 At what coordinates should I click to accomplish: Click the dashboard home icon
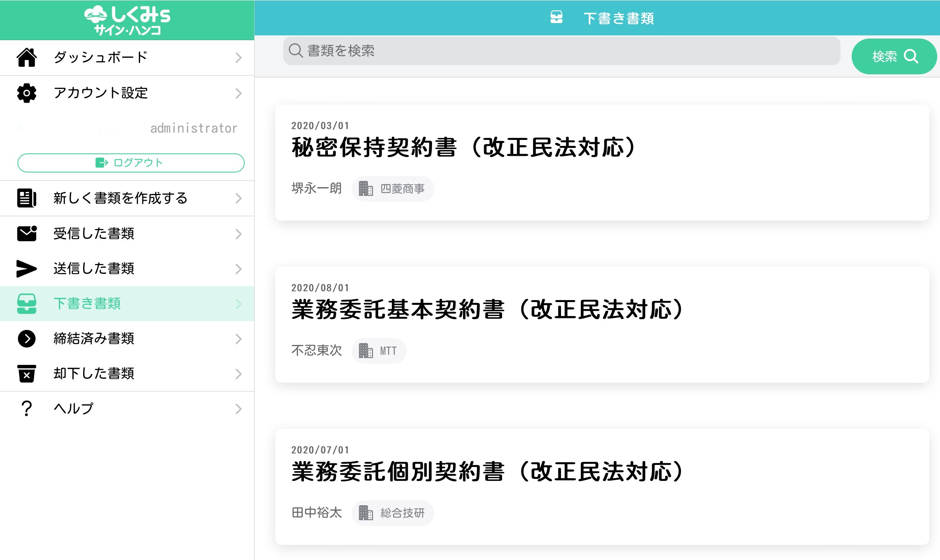click(27, 57)
